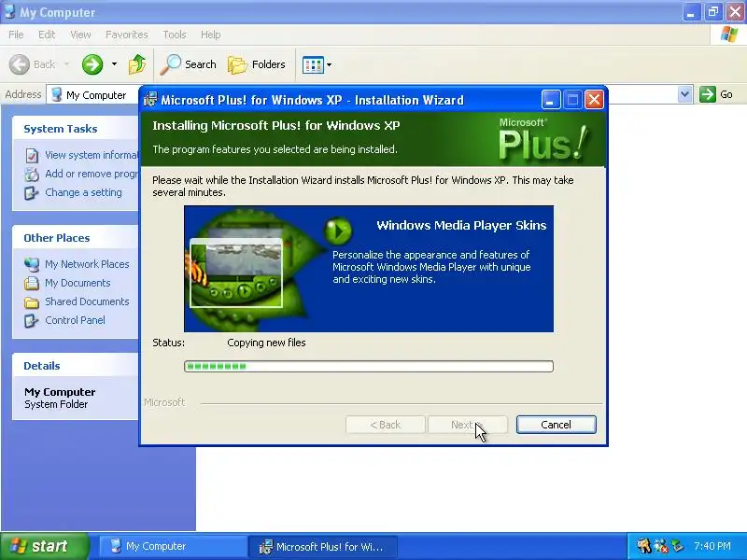Click the My Computer address field
The height and width of the screenshot is (560, 747).
click(x=95, y=95)
